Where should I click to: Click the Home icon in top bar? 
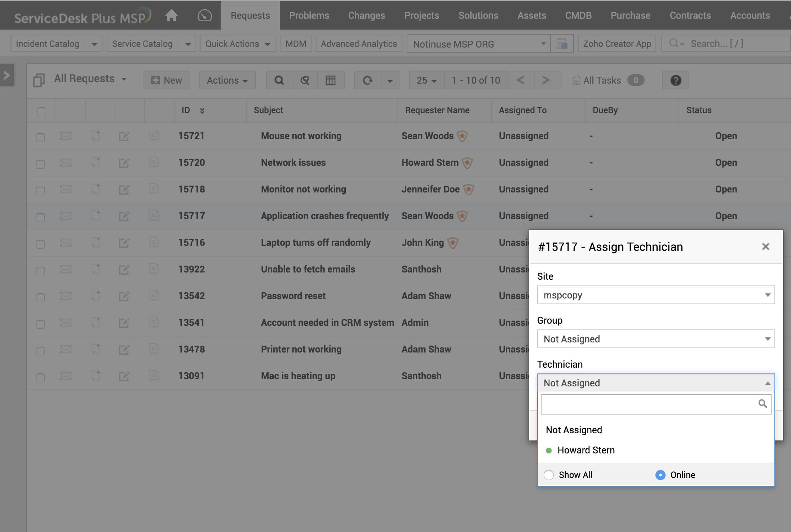pos(171,15)
